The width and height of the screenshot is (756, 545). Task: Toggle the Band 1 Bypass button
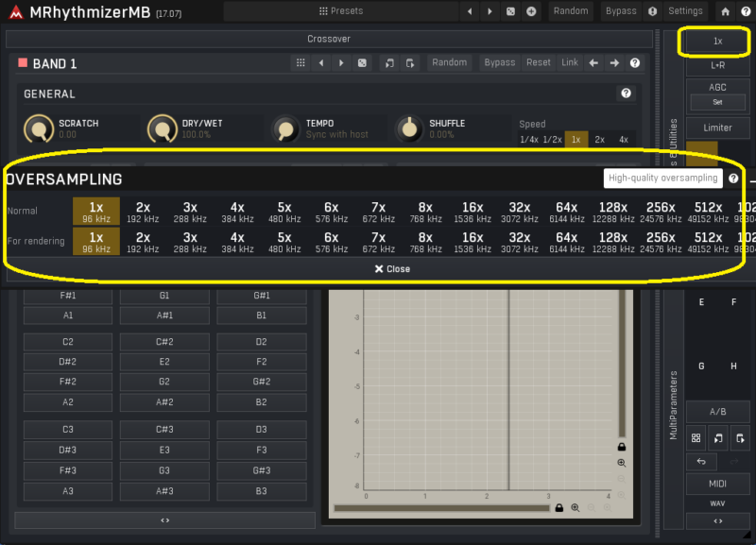coord(499,63)
